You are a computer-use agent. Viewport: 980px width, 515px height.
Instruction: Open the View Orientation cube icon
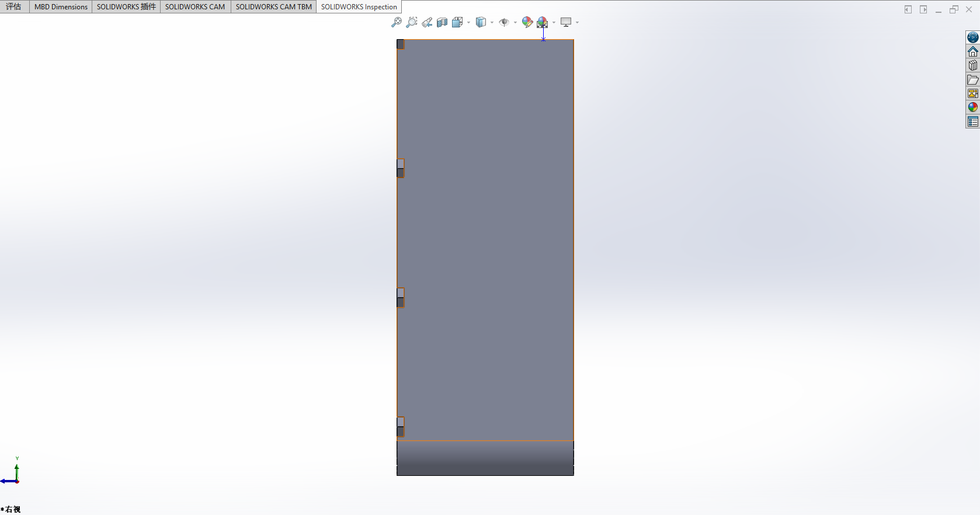click(457, 22)
